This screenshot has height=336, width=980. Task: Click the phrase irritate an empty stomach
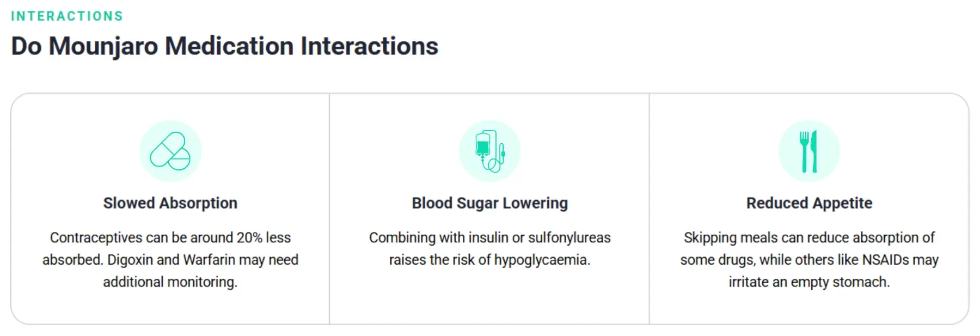tap(809, 282)
